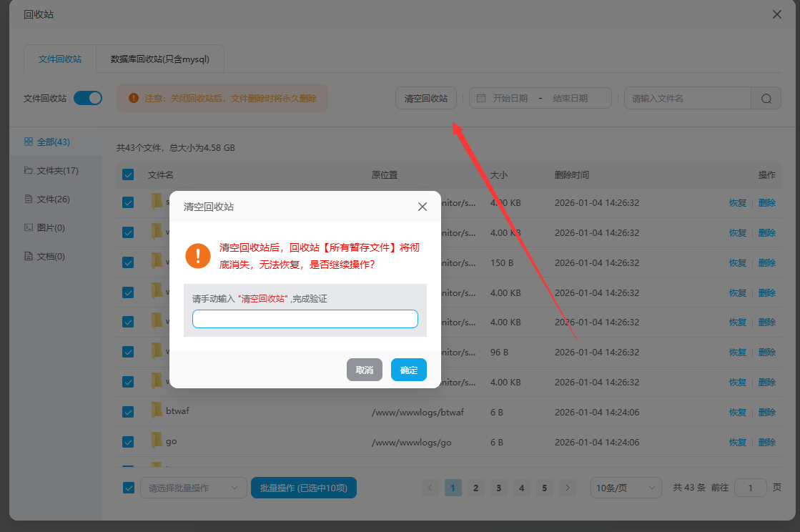The height and width of the screenshot is (532, 800).
Task: Click the verification text input field
Action: pyautogui.click(x=305, y=319)
